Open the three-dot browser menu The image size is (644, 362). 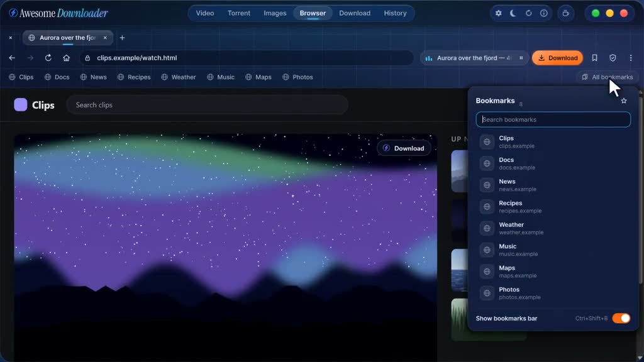pos(631,58)
